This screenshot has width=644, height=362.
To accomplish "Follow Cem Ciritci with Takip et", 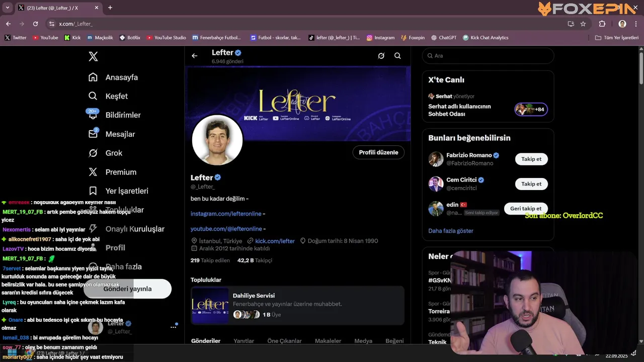I will (531, 184).
